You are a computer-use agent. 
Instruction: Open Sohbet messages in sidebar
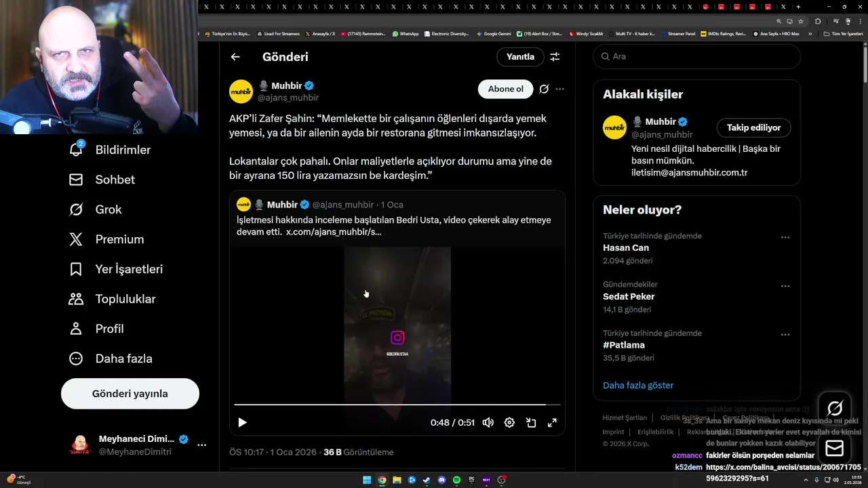[102, 180]
